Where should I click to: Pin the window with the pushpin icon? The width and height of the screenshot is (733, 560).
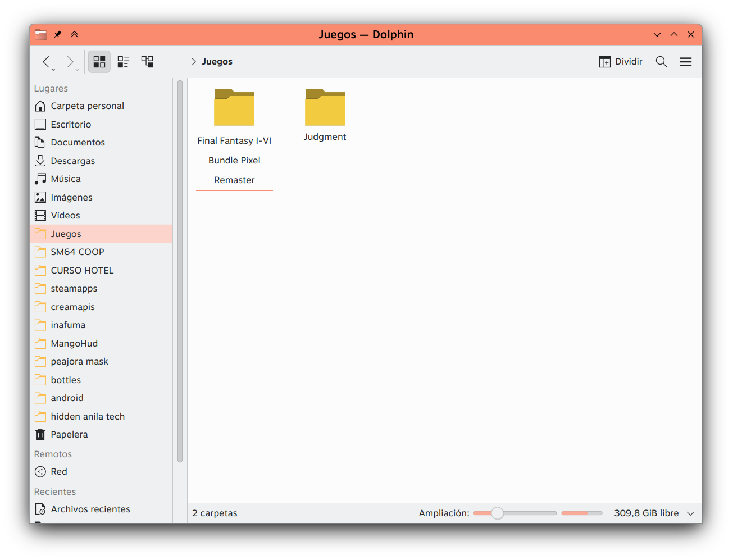tap(58, 35)
